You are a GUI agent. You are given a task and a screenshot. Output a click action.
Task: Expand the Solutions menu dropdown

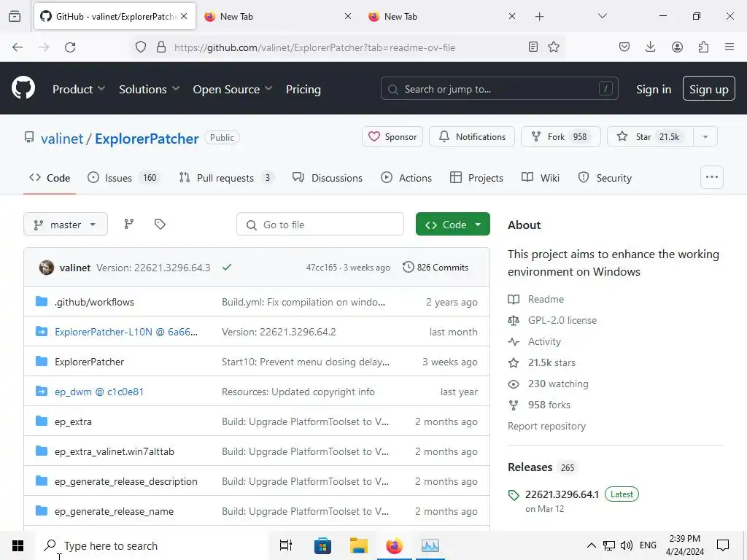[x=149, y=89]
